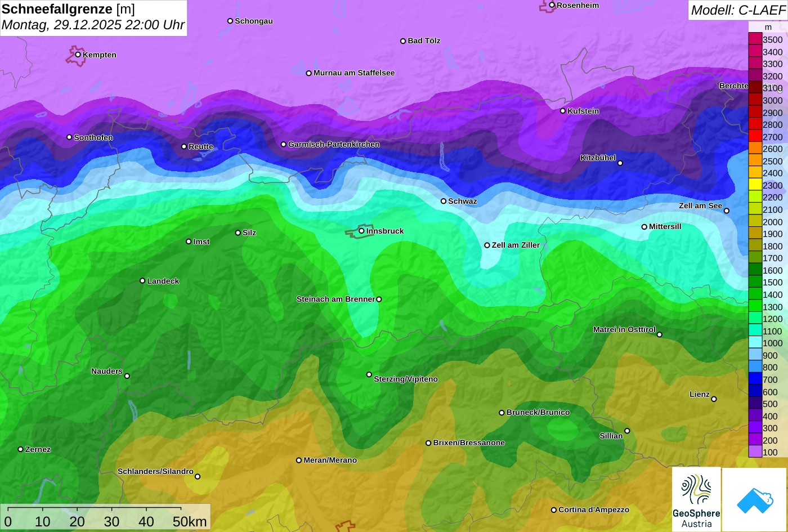Click the Schwaz location dot
This screenshot has height=532, width=788.
[x=444, y=201]
